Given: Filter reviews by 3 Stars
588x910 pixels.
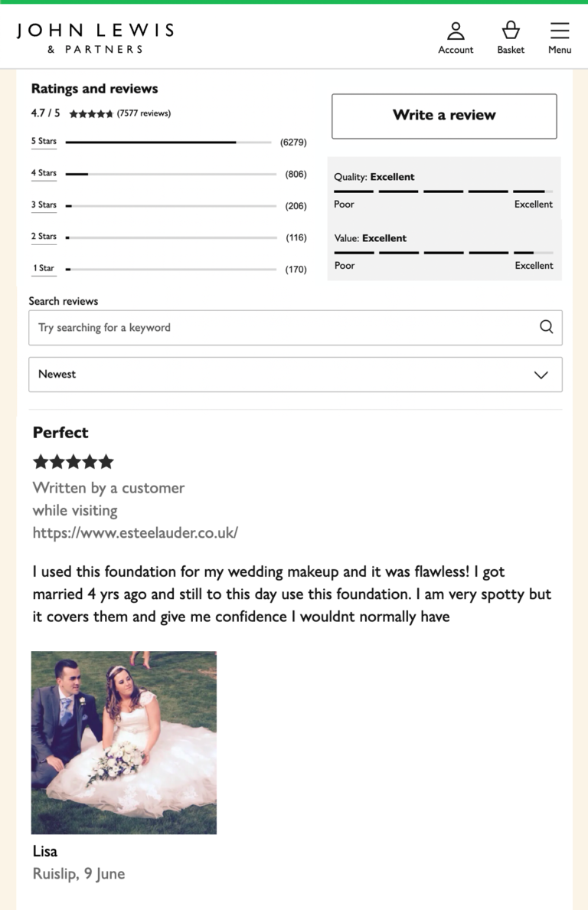Looking at the screenshot, I should [44, 205].
